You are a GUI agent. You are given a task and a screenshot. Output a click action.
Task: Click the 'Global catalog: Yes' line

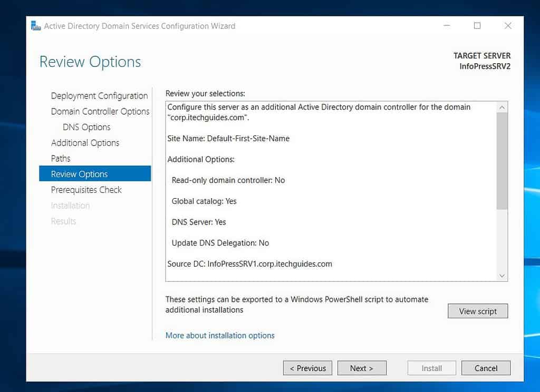[204, 201]
